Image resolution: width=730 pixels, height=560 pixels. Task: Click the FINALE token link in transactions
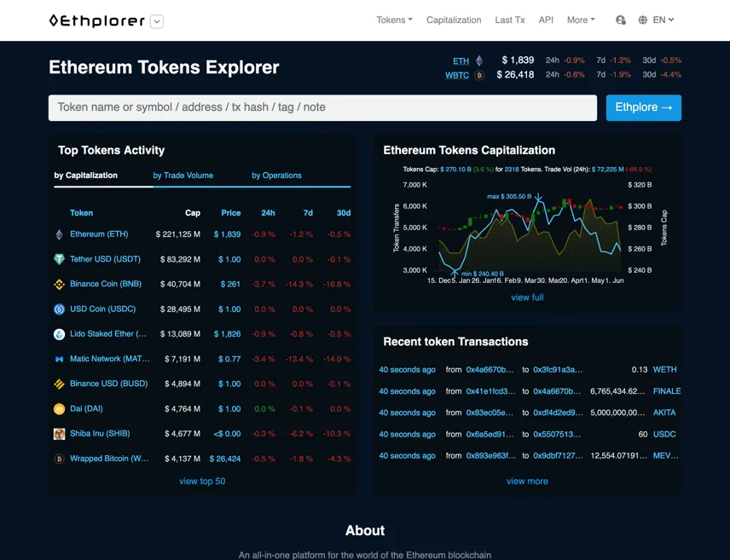(x=667, y=391)
